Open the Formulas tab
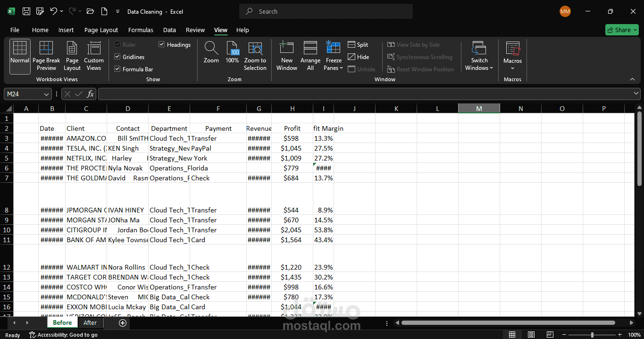The width and height of the screenshot is (644, 339). pyautogui.click(x=141, y=30)
